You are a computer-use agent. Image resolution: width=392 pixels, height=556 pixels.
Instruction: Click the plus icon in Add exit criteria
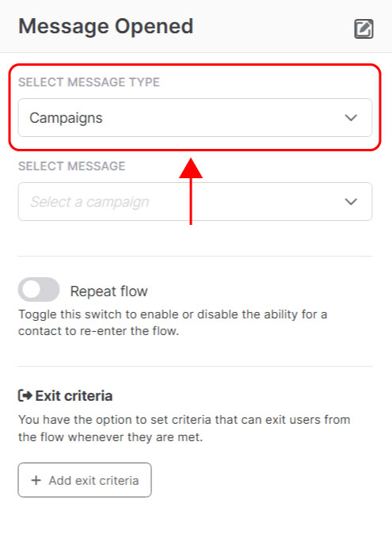[x=36, y=480]
